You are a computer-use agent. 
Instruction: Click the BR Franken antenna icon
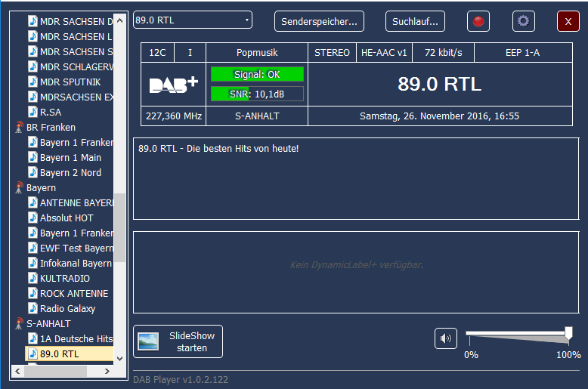pyautogui.click(x=20, y=128)
